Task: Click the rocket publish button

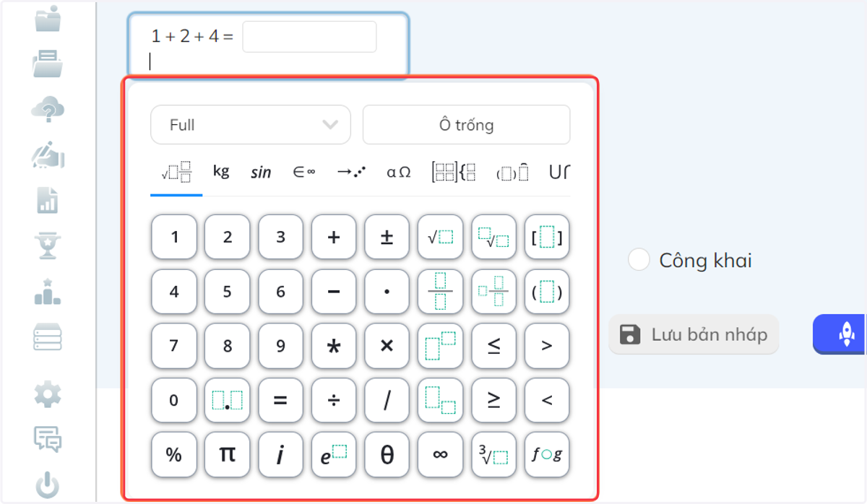Action: pyautogui.click(x=840, y=334)
